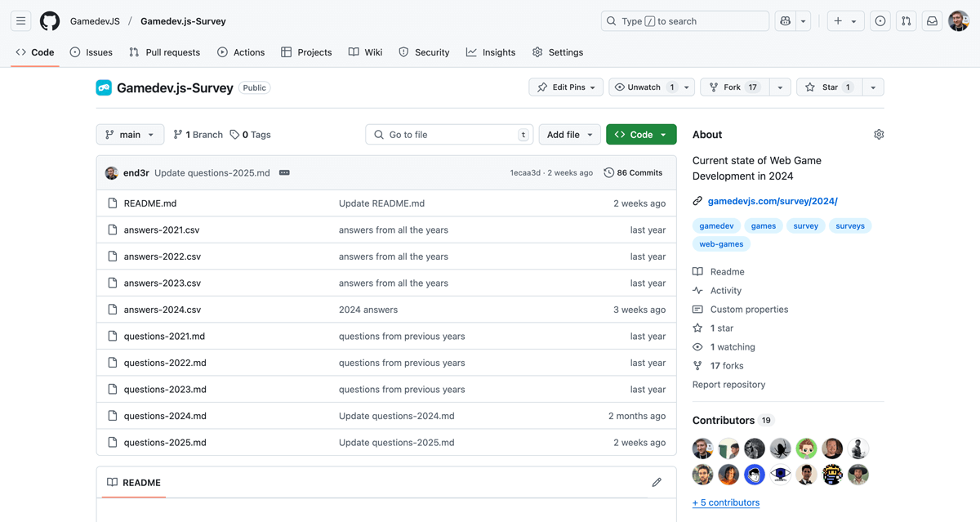
Task: Click the end3r commit author avatar
Action: tap(112, 173)
